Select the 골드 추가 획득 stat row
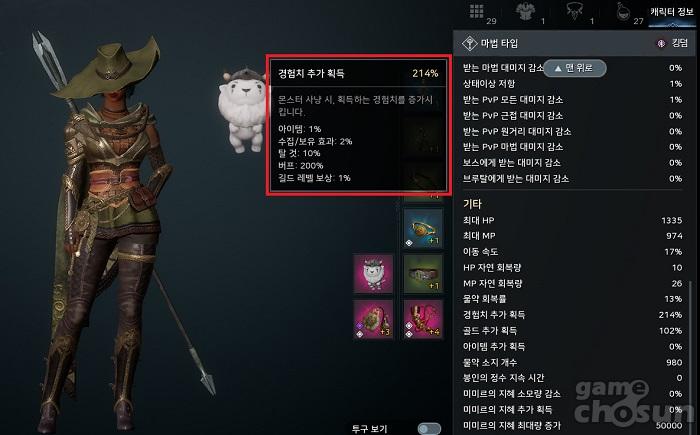The height and width of the screenshot is (435, 700). tap(572, 330)
